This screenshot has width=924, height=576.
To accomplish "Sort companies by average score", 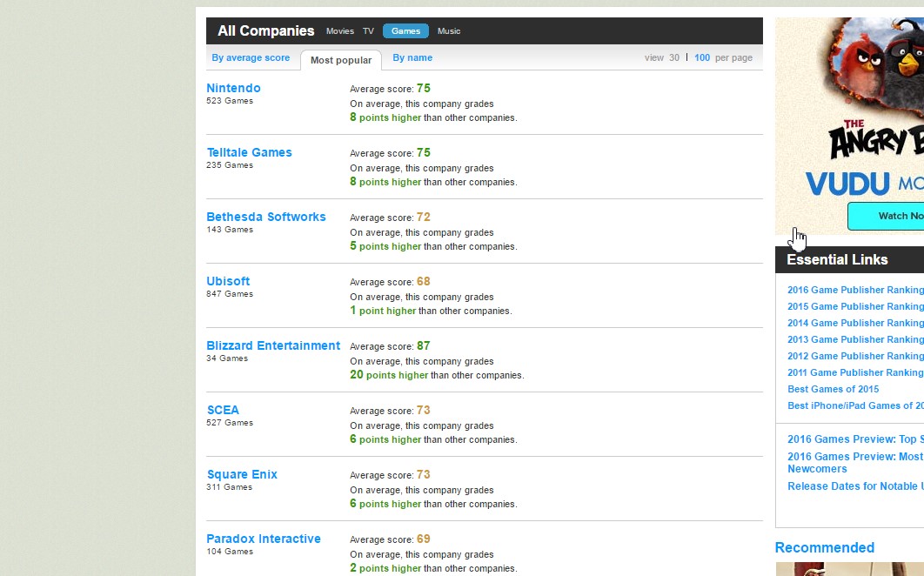I will (251, 57).
